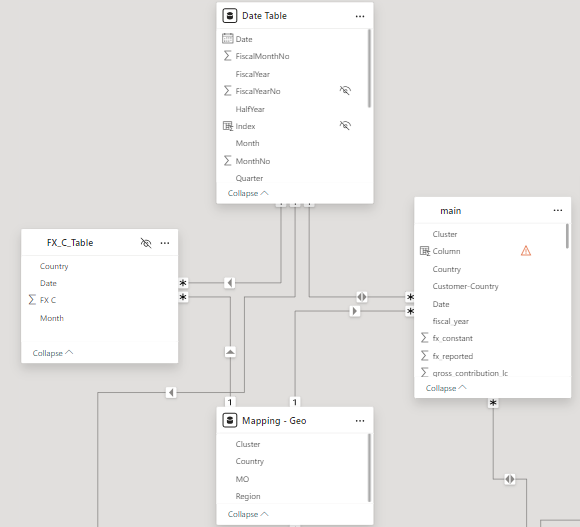580x527 pixels.
Task: Select MO field in Mapping - Geo
Action: pyautogui.click(x=242, y=479)
